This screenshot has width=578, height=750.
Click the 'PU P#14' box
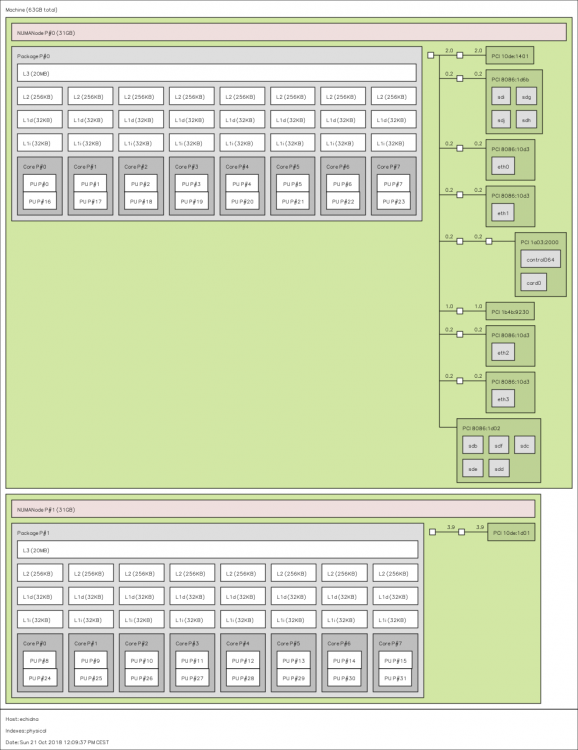pos(345,661)
